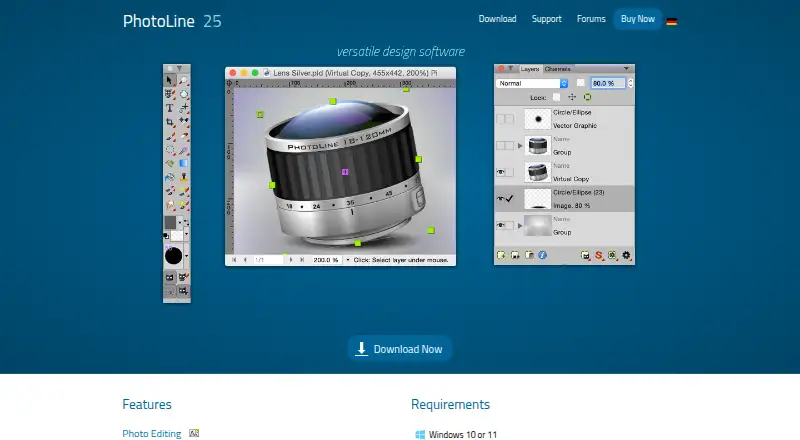800x440 pixels.
Task: Click the opacity stepper arrows
Action: pos(631,83)
